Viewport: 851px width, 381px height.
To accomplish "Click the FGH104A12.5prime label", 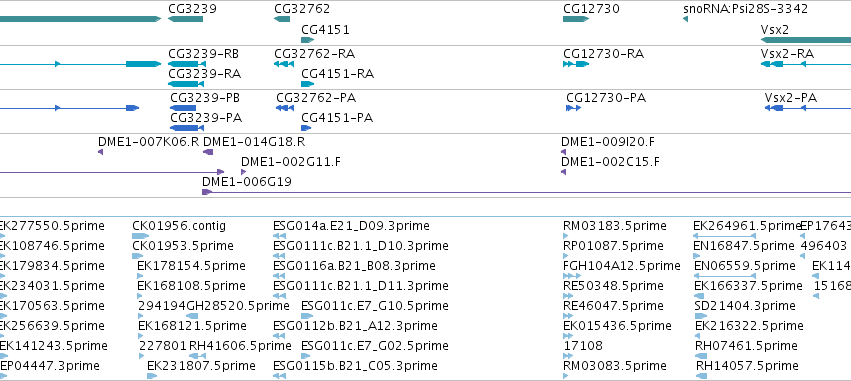I will pos(621,266).
